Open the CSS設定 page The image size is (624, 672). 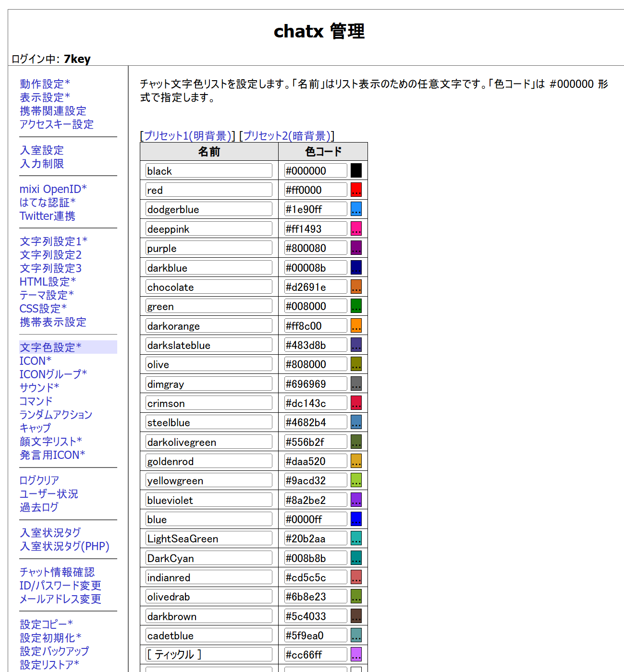coord(43,309)
